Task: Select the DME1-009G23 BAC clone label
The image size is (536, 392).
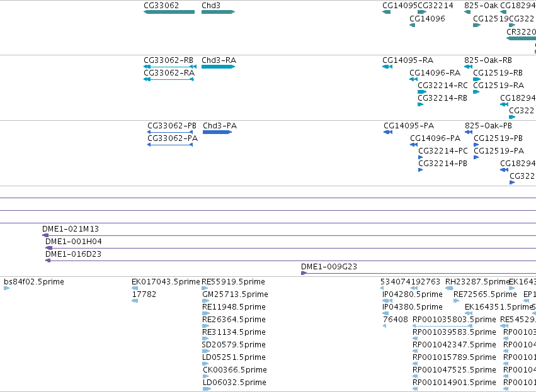Action: (329, 267)
